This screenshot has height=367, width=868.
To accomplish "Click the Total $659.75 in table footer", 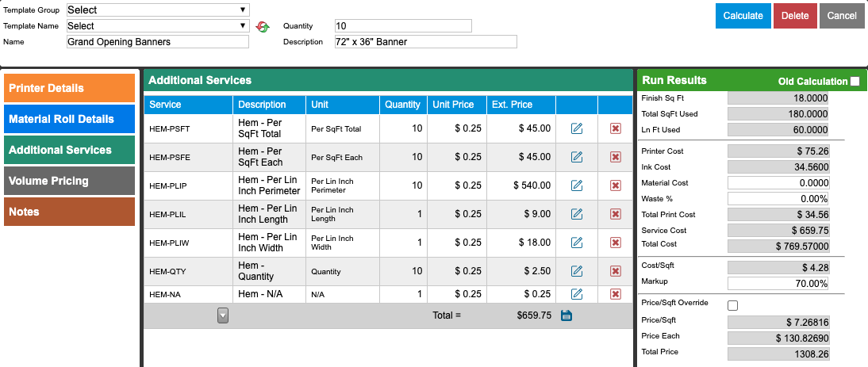I will pos(534,315).
